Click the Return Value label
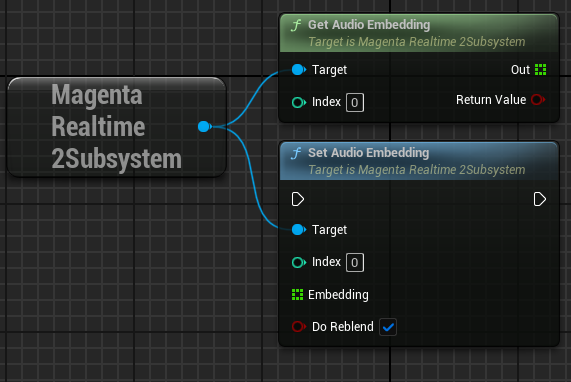 491,99
